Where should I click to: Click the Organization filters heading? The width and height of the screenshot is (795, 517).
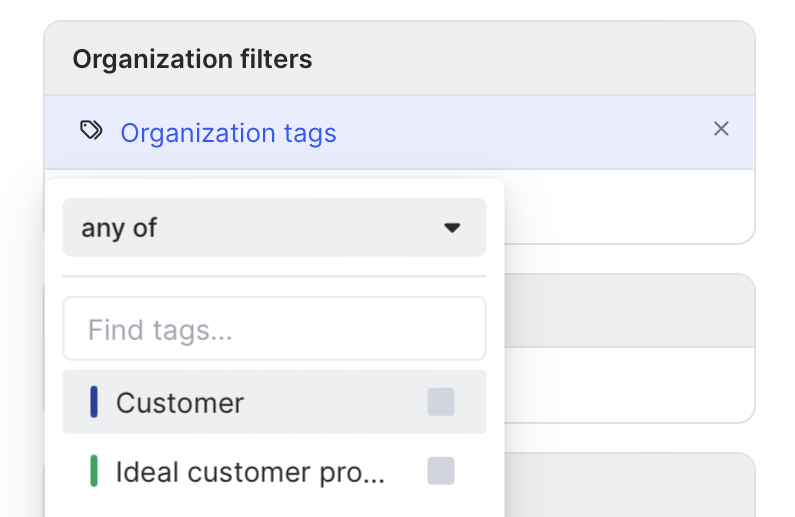tap(192, 60)
